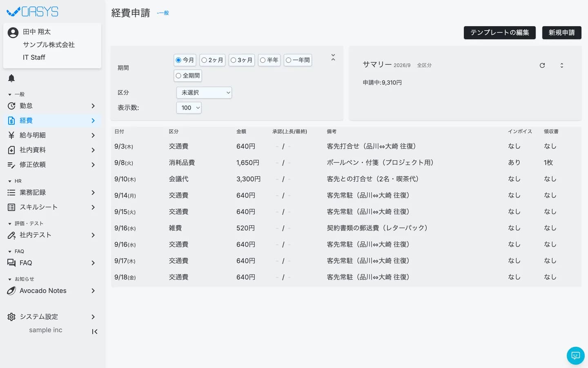Open the 9/8 消耗品費 expense row
Screen dimensions: 588x368
click(346, 163)
